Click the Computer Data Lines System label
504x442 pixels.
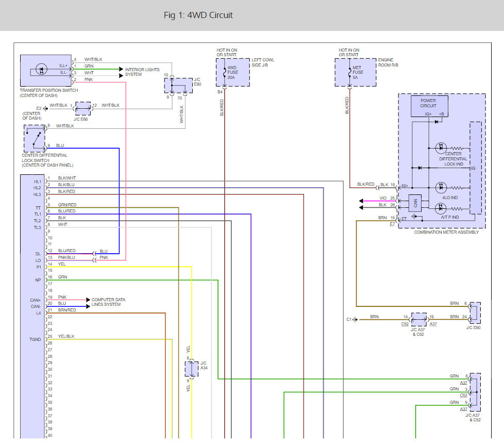108,302
